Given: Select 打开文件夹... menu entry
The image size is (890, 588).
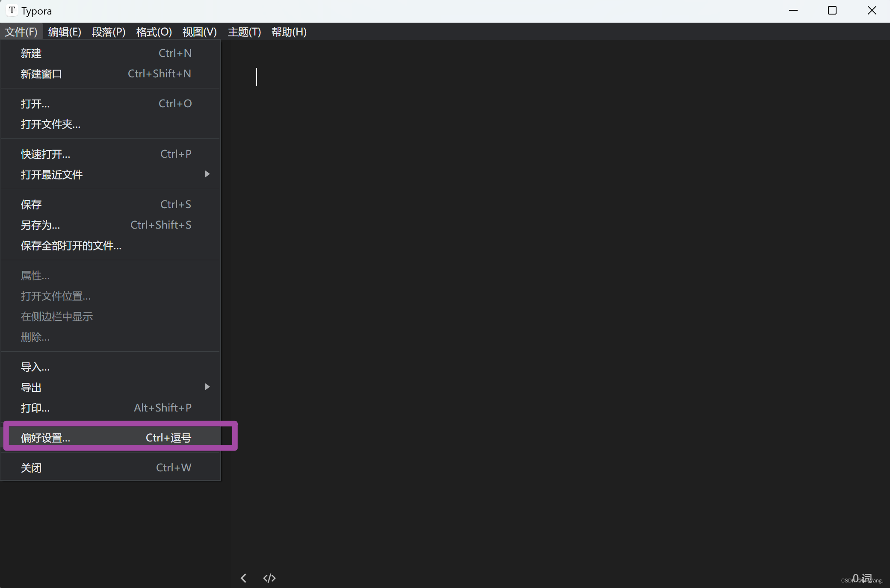Looking at the screenshot, I should pyautogui.click(x=110, y=124).
